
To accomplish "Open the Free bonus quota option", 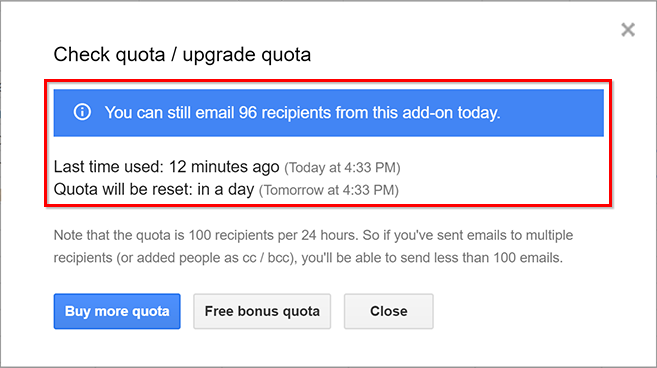I will coord(262,311).
